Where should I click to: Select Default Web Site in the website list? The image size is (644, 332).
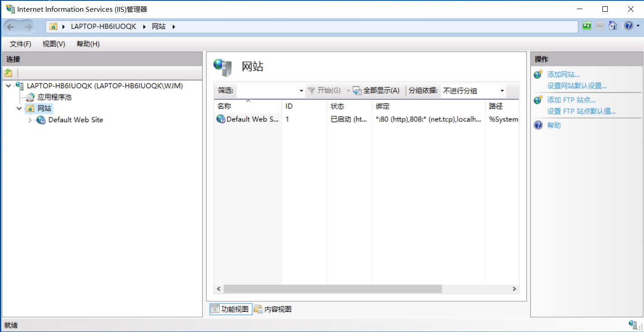point(248,119)
